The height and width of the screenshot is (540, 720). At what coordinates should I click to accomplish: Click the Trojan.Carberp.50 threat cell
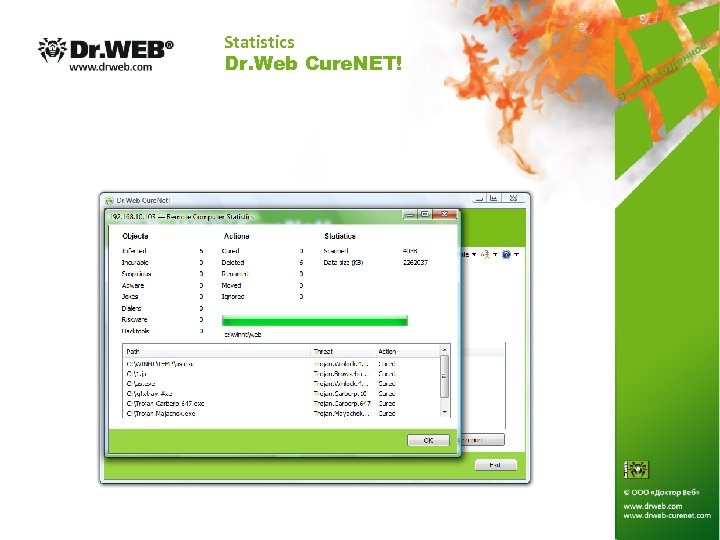(x=340, y=394)
